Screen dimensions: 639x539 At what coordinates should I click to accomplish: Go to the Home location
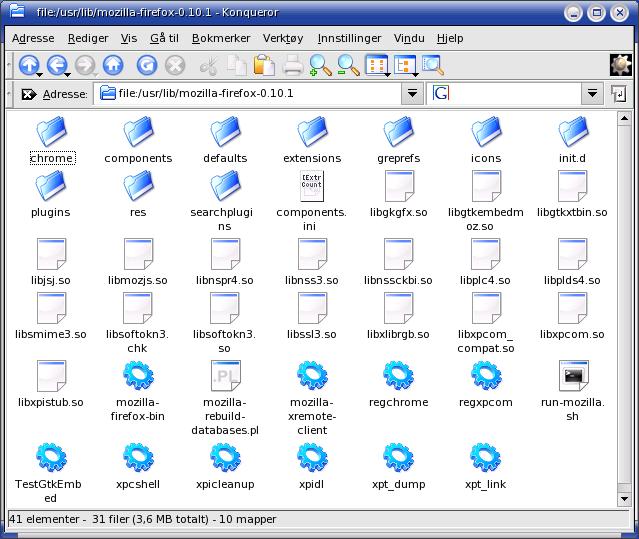[113, 65]
